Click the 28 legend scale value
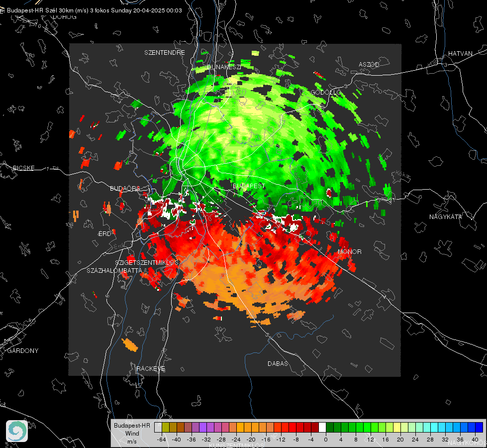 point(430,440)
